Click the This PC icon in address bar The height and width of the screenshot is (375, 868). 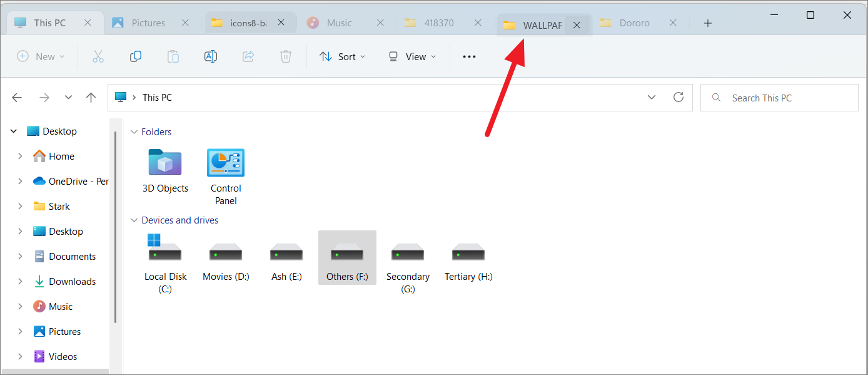click(121, 97)
